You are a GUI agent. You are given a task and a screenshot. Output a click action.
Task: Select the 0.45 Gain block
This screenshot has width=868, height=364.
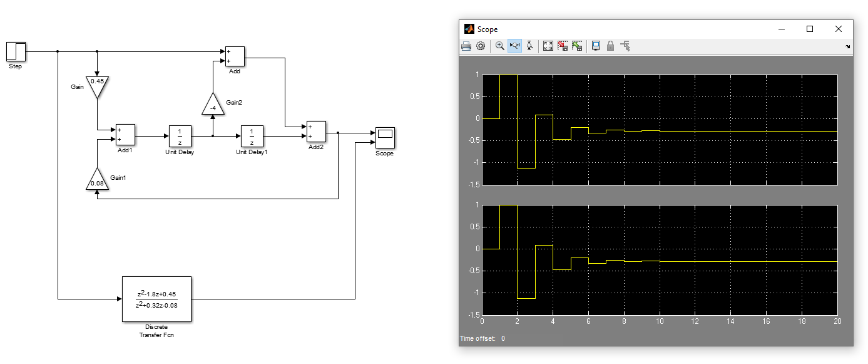(97, 86)
